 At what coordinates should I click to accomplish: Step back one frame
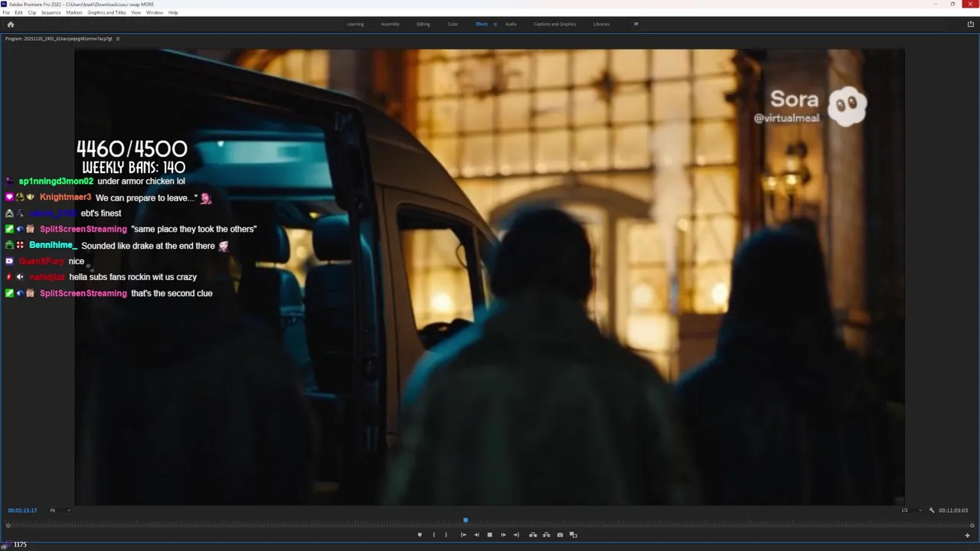476,535
